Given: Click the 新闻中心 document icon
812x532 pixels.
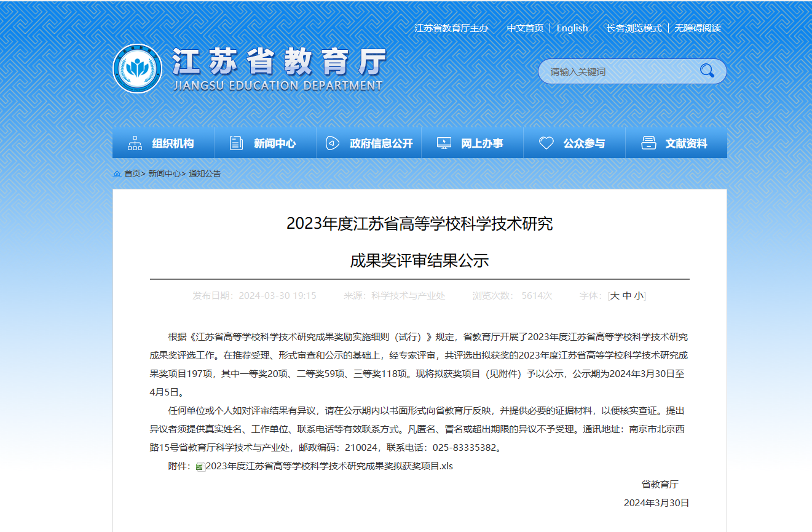Looking at the screenshot, I should (x=236, y=143).
